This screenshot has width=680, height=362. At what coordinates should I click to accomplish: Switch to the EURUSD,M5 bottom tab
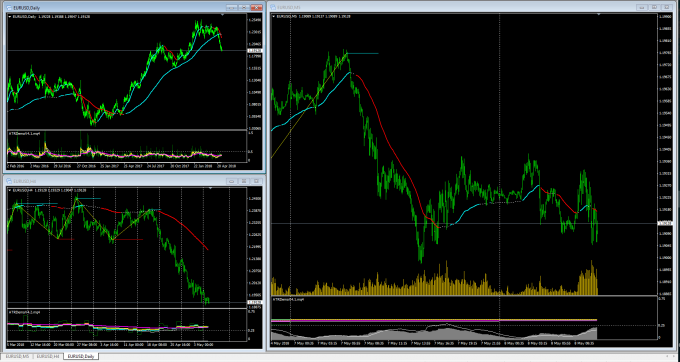coord(17,356)
